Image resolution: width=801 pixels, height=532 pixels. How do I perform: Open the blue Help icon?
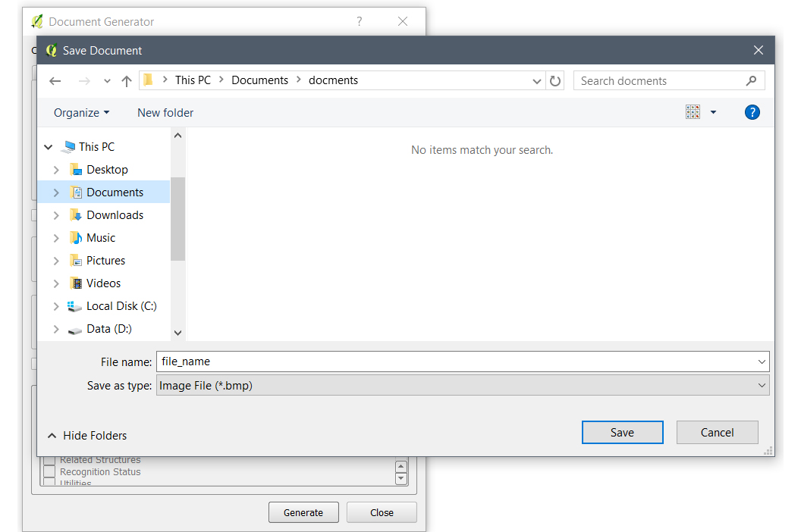[752, 112]
